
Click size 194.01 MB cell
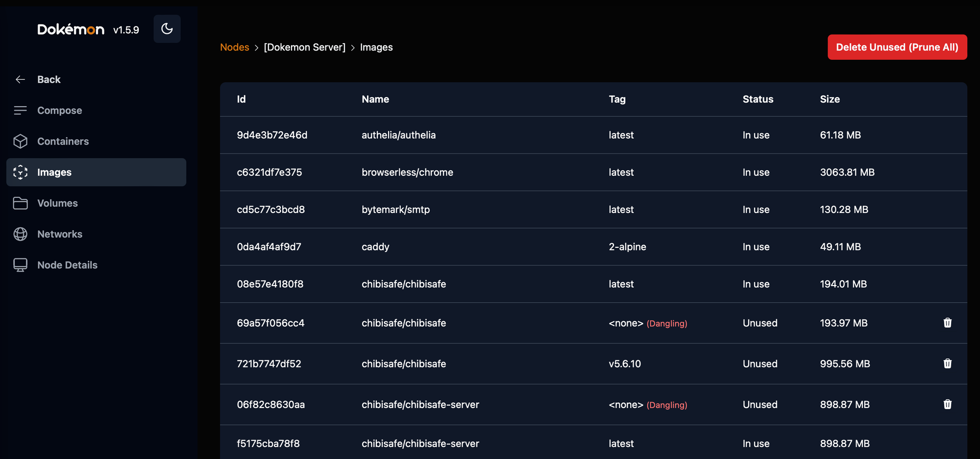pos(843,284)
